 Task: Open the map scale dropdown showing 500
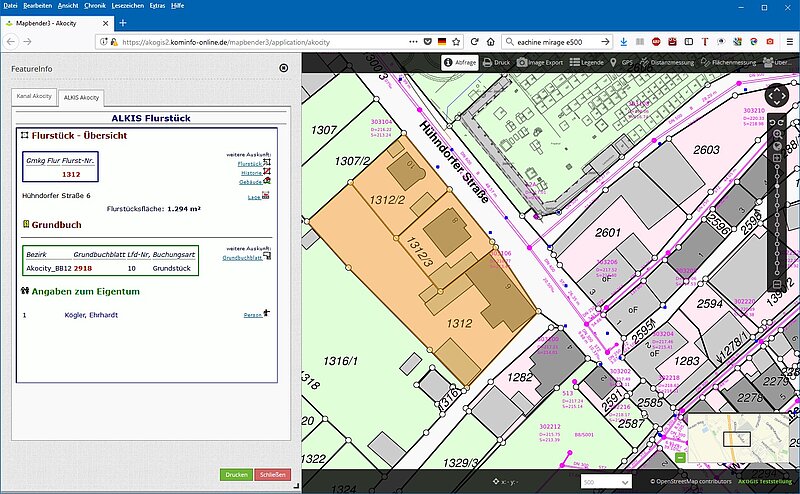point(606,482)
